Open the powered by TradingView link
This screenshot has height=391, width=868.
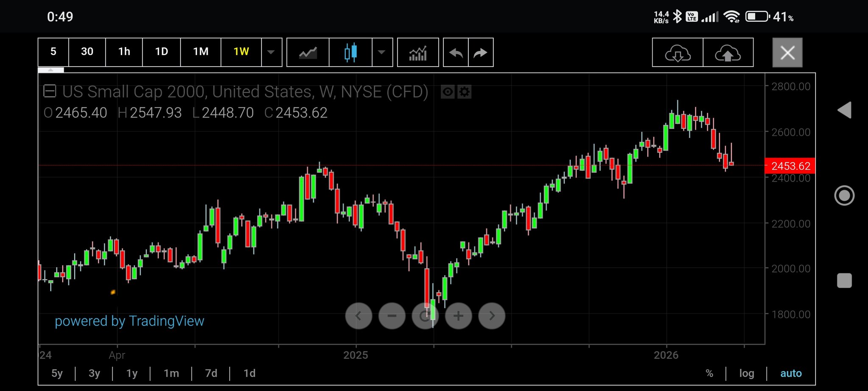129,321
